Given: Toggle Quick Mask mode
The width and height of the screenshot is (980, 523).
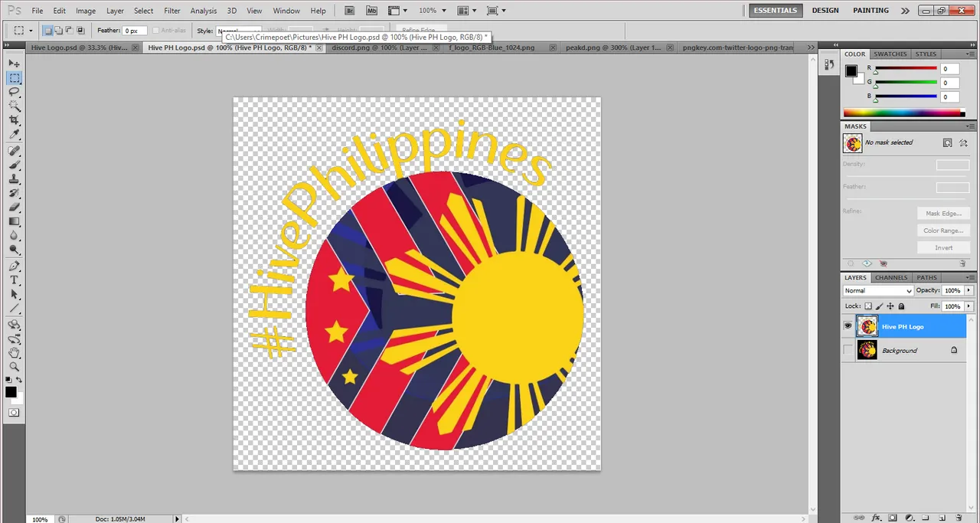Looking at the screenshot, I should [x=14, y=413].
